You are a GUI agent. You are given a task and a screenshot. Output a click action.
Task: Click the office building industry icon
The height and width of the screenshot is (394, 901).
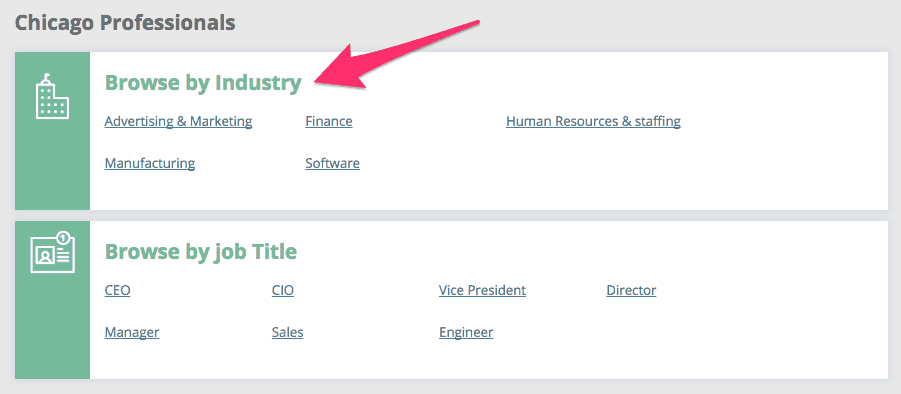coord(52,96)
